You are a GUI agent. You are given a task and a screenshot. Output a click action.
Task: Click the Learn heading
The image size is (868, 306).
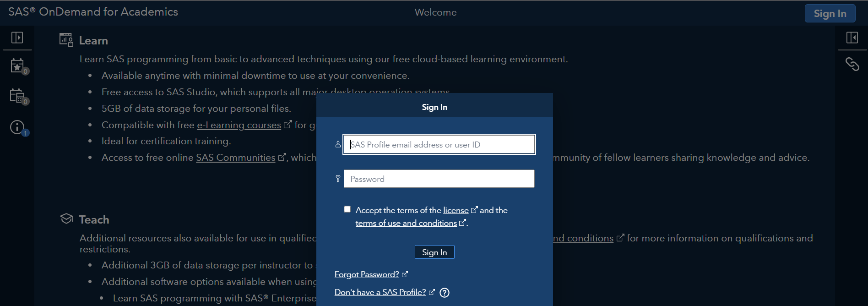93,41
